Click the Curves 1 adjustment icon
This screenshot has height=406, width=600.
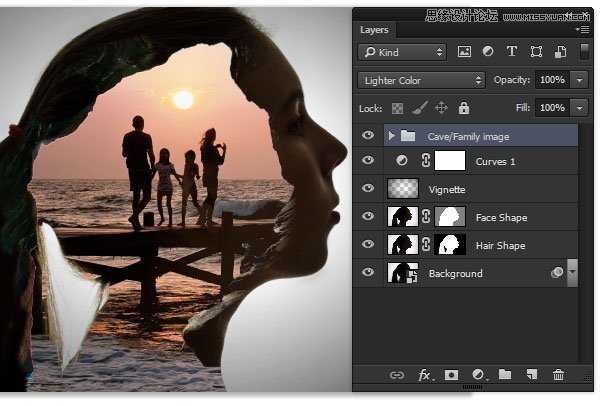click(402, 160)
